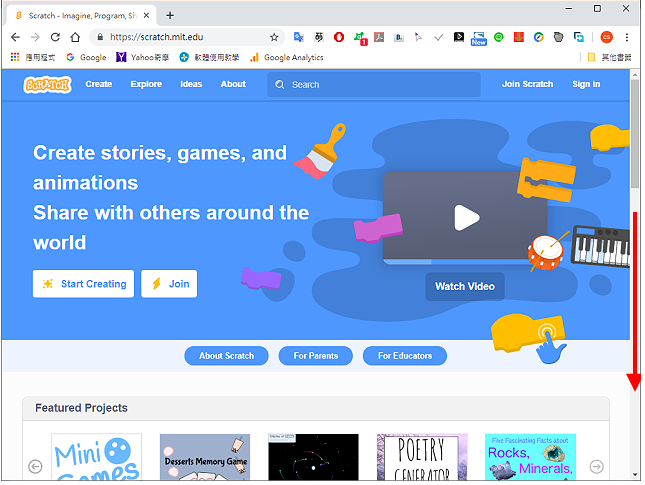Click the Scratch logo

click(x=47, y=84)
